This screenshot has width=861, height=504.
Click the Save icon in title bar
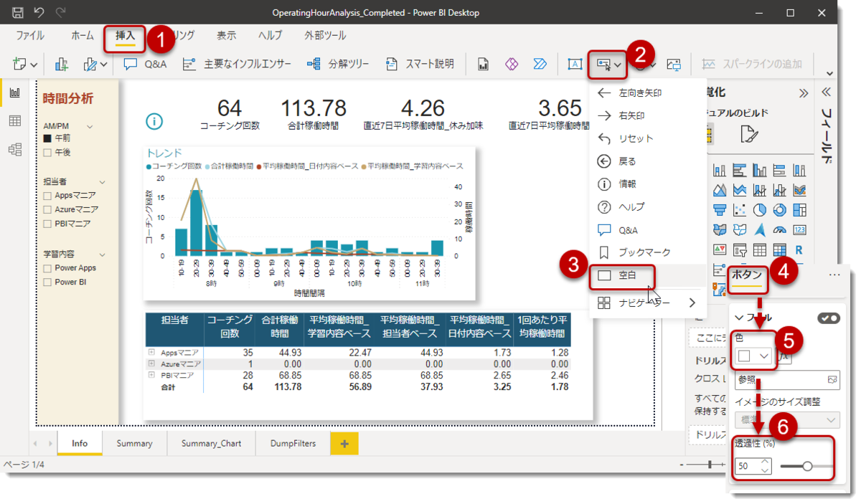point(17,13)
